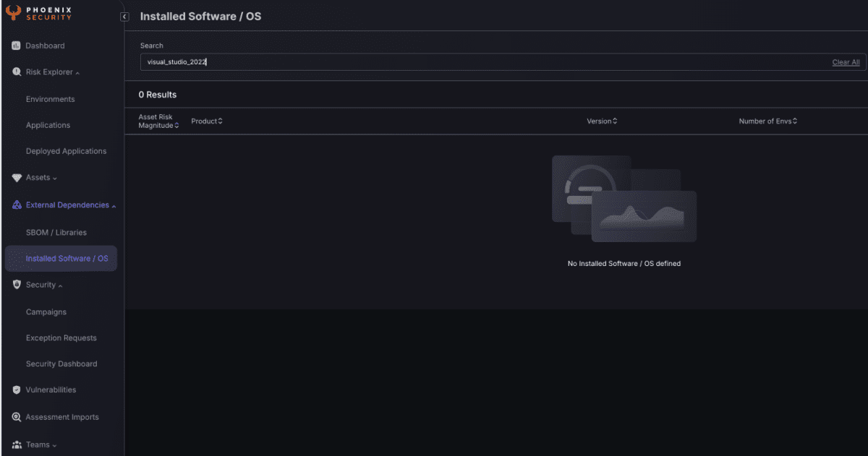The height and width of the screenshot is (456, 868).
Task: Open the Deployed Applications page
Action: pyautogui.click(x=66, y=152)
